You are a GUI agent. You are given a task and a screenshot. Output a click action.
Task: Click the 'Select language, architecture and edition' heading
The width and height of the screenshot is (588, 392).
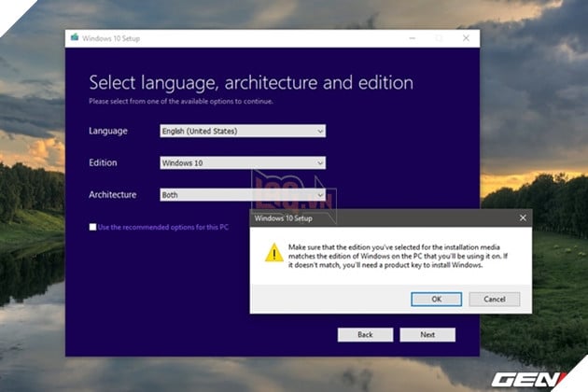pyautogui.click(x=251, y=83)
